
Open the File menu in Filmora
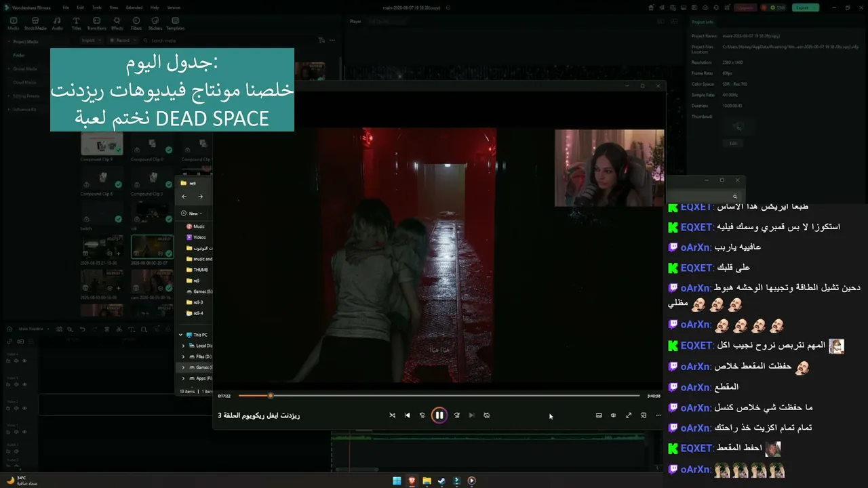pos(66,7)
